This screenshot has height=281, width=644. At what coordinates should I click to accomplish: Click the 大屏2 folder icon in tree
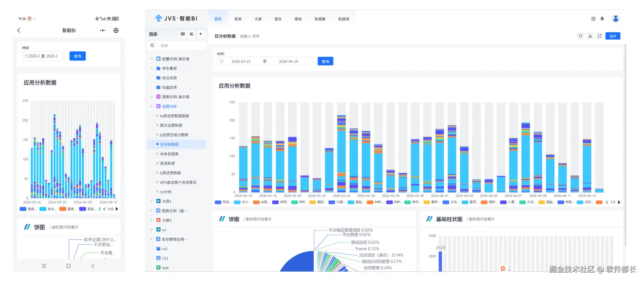tap(158, 220)
